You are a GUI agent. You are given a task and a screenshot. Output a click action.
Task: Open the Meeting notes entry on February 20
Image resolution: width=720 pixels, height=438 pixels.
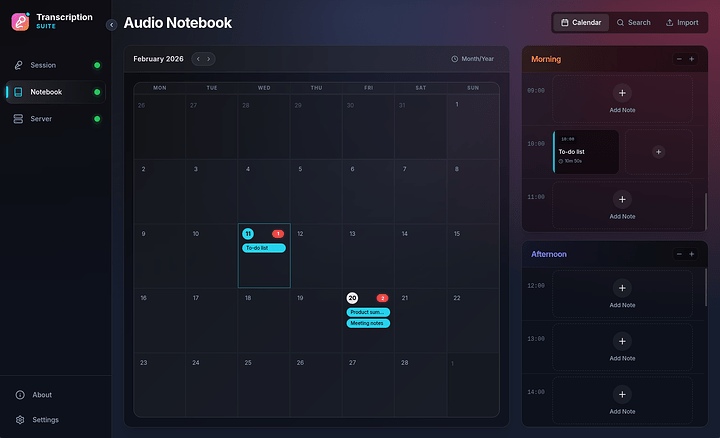click(x=368, y=323)
